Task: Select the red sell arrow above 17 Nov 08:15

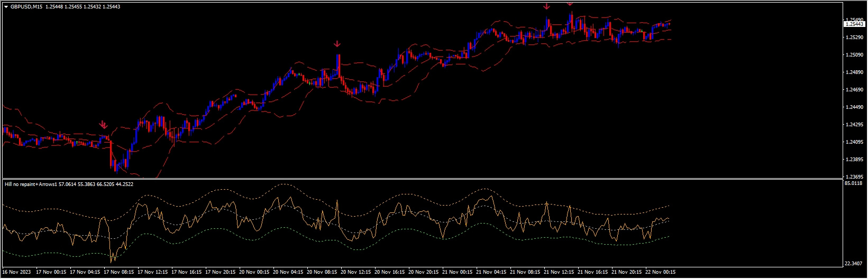Action: coord(104,125)
